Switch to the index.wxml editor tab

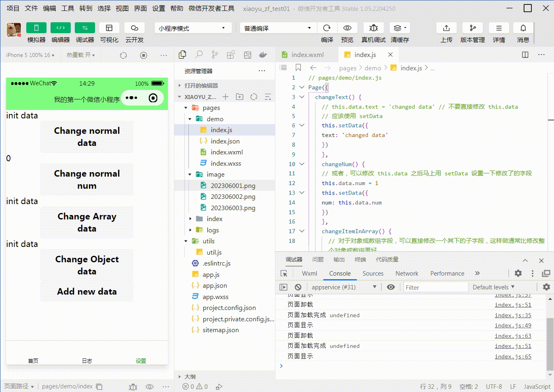click(307, 55)
